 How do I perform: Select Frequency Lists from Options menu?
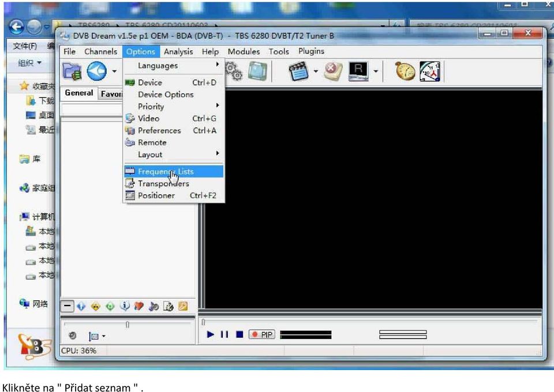174,171
